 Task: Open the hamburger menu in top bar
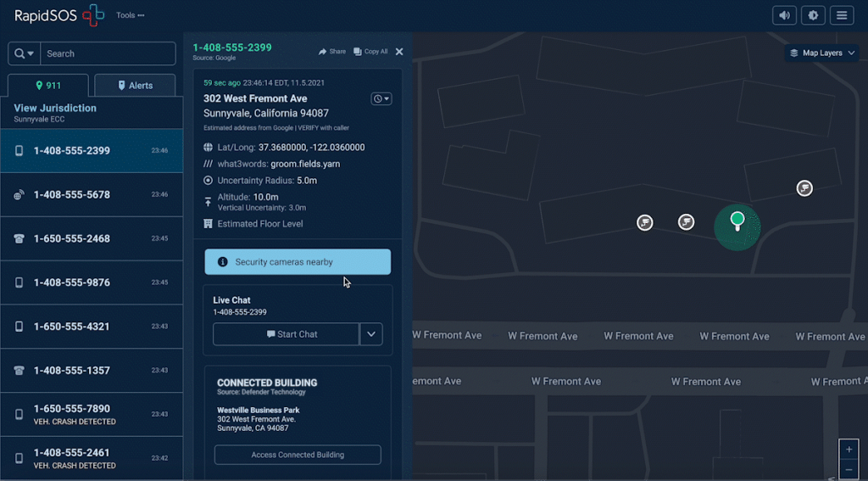[x=841, y=15]
